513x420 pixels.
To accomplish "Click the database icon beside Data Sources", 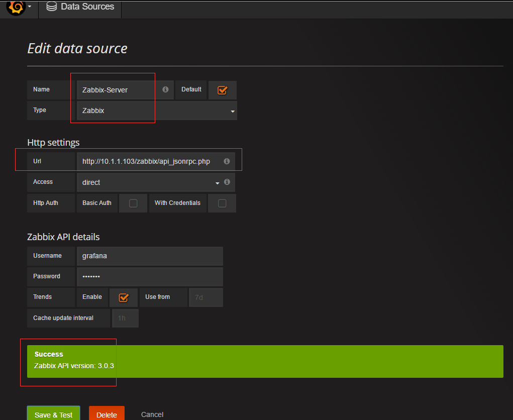I will tap(51, 7).
